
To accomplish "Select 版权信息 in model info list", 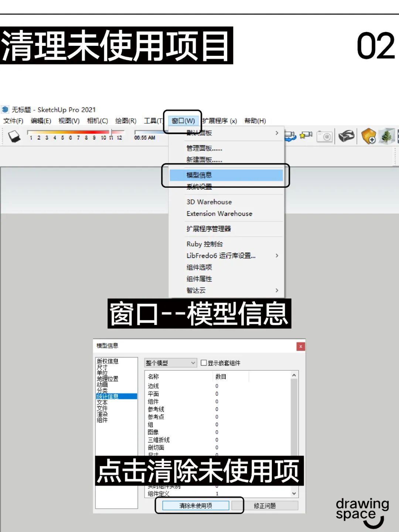I will [108, 361].
